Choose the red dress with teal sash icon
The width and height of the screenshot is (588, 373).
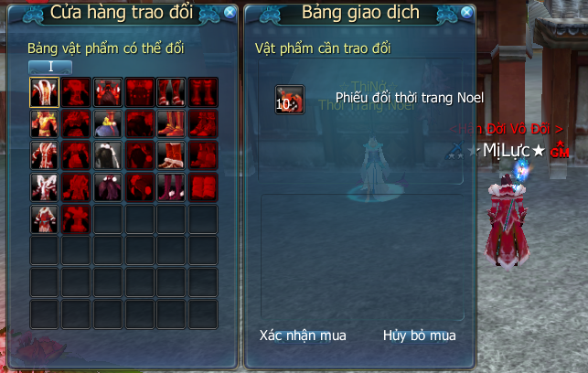point(44,218)
